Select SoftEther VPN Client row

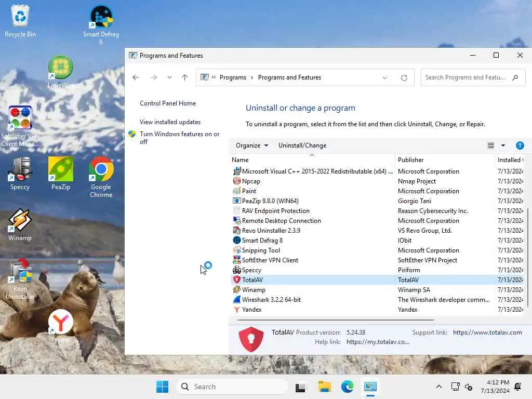click(377, 260)
